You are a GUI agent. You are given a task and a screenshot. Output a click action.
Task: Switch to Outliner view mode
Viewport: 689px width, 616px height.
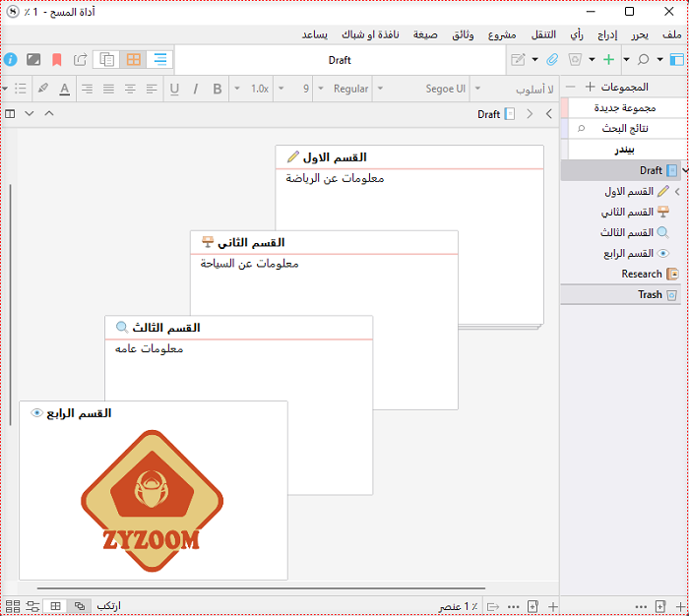coord(159,59)
